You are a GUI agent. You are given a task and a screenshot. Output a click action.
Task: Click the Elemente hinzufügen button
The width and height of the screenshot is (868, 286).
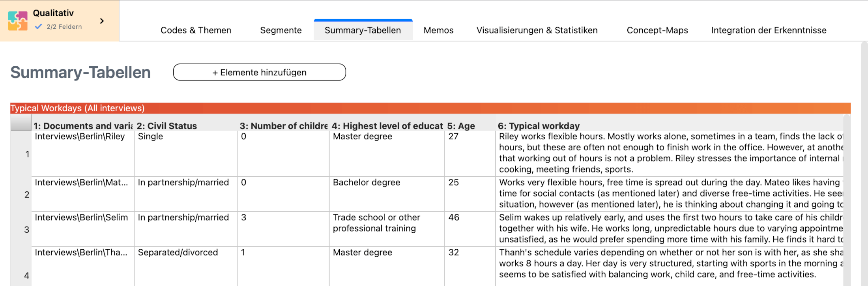(x=259, y=72)
